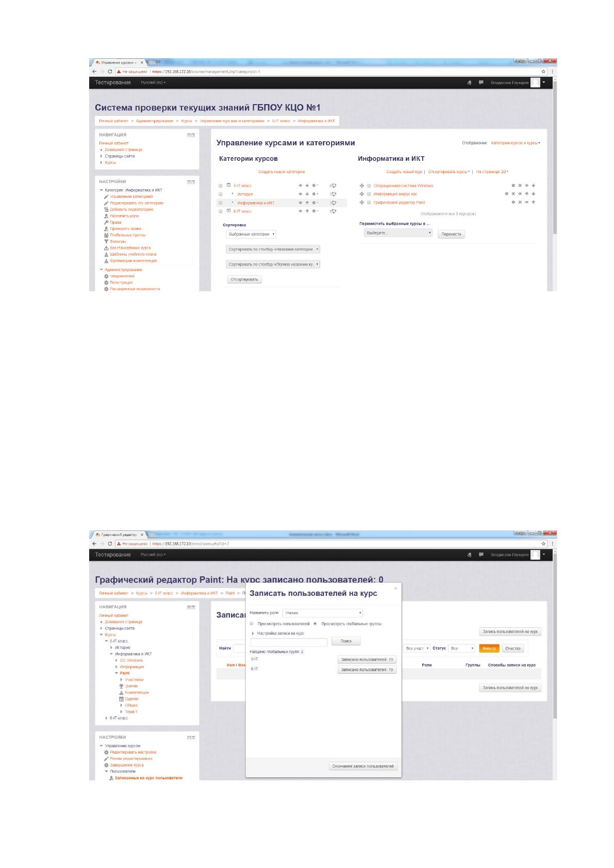Image resolution: width=614 pixels, height=868 pixels.
Task: Open the Отсортировать курсы menu
Action: 449,172
